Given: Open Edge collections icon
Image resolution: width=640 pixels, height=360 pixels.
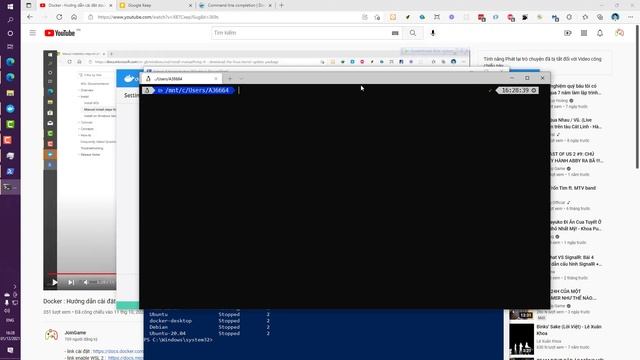Looking at the screenshot, I should (x=600, y=17).
